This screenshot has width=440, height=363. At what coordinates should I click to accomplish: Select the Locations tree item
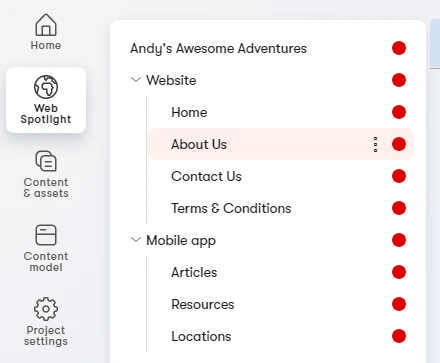[201, 336]
